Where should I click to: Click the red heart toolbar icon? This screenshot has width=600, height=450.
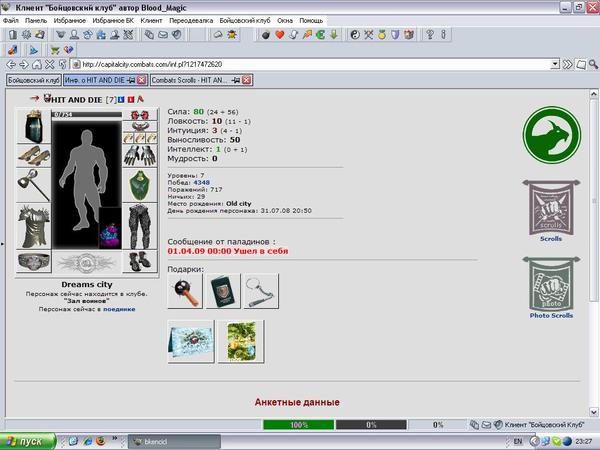tap(280, 35)
